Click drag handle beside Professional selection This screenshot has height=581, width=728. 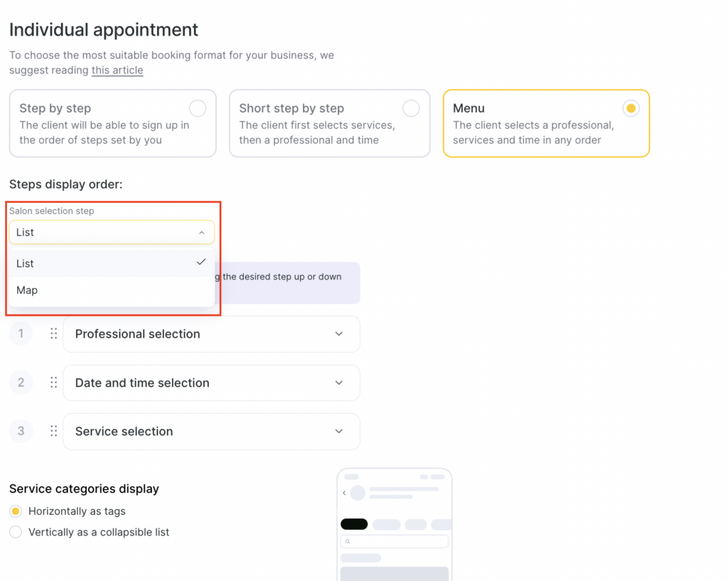click(x=53, y=334)
